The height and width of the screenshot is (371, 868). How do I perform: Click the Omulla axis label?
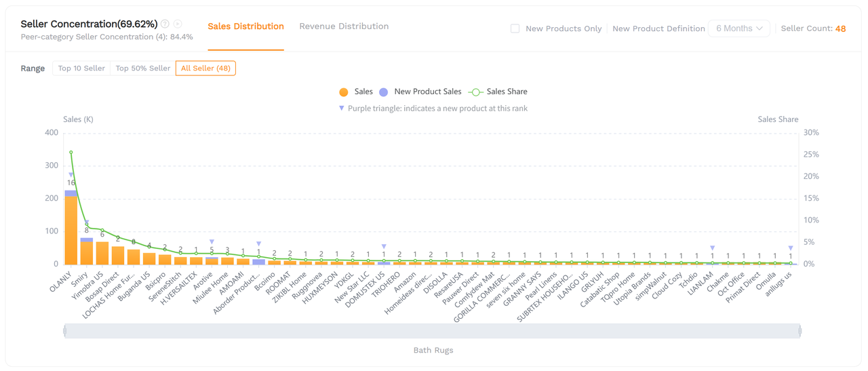click(766, 280)
